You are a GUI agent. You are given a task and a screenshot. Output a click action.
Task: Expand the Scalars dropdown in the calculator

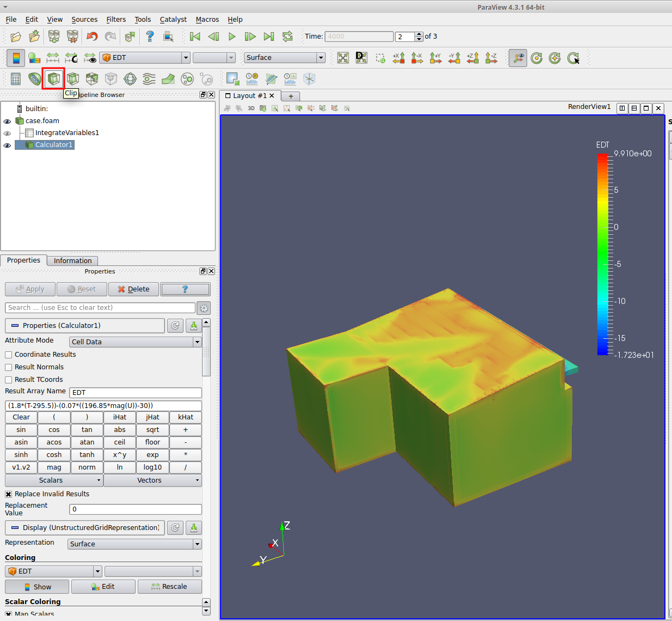(53, 480)
